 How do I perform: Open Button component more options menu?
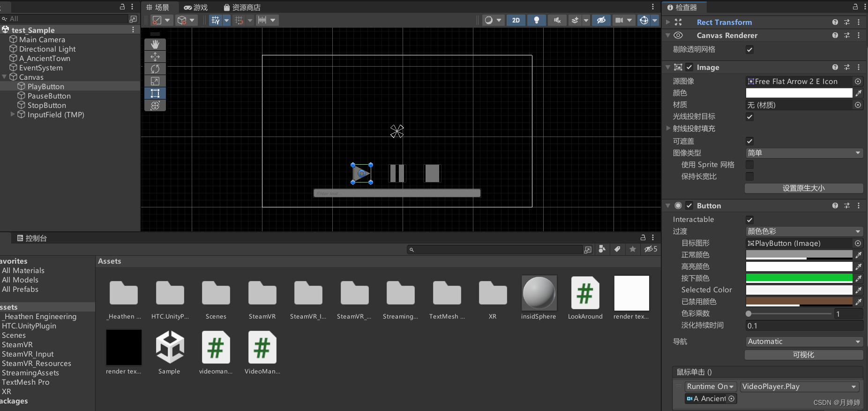point(859,206)
